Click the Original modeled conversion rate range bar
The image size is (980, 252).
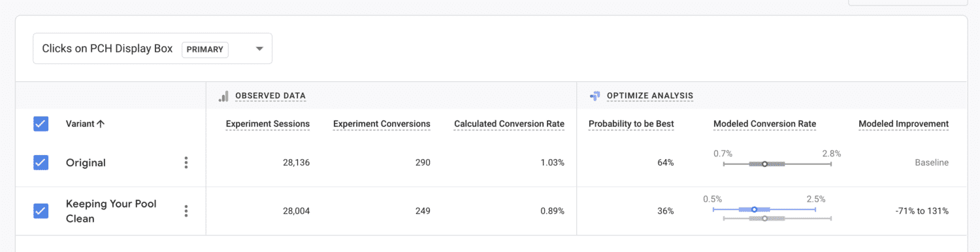point(777,164)
